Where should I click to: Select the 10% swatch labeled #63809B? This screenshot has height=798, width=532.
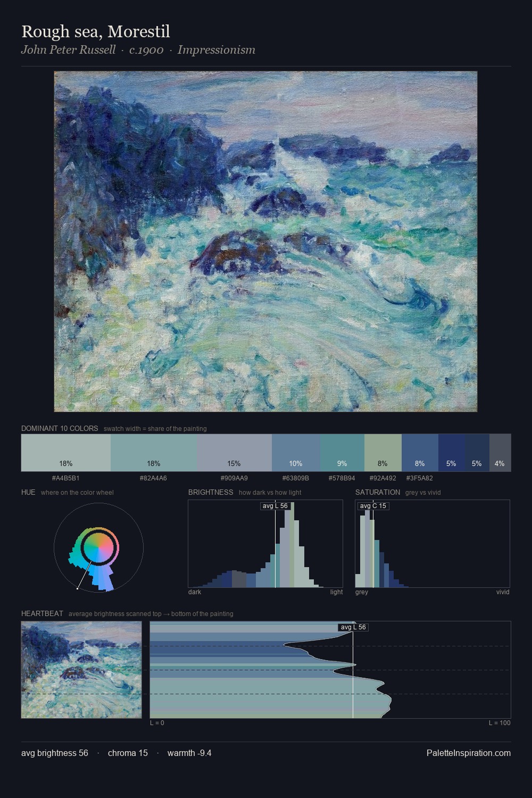[296, 453]
